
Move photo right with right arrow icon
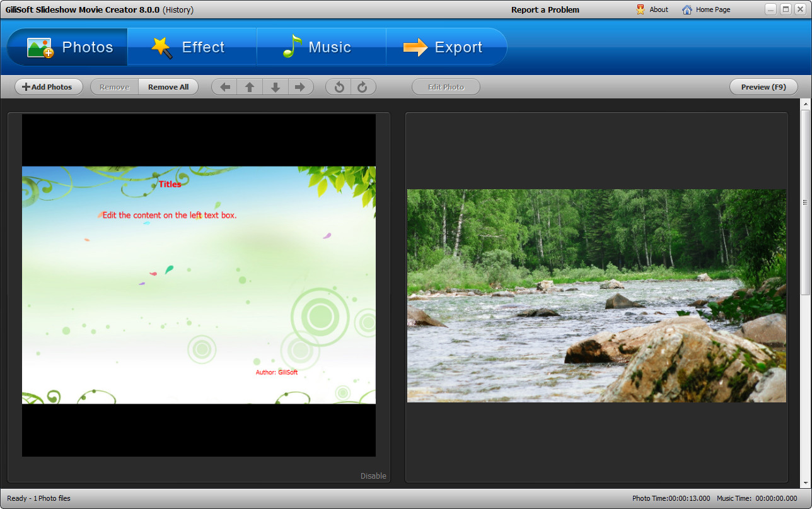coord(301,87)
